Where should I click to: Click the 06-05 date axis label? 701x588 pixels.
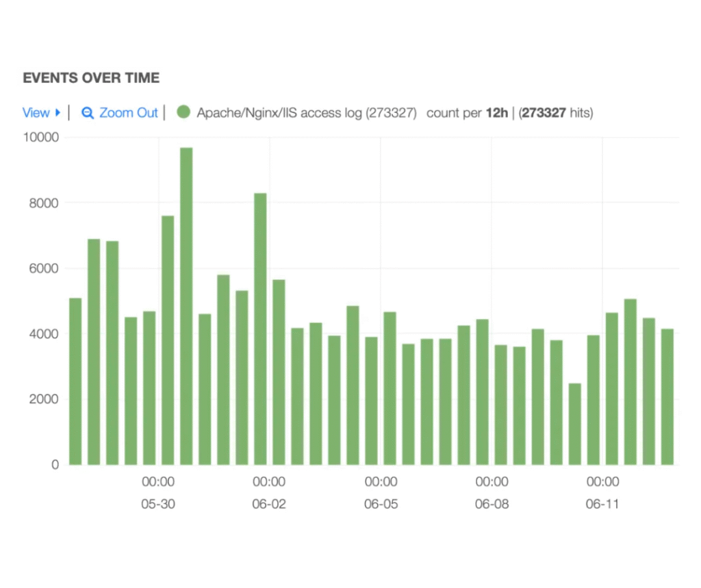(x=381, y=504)
